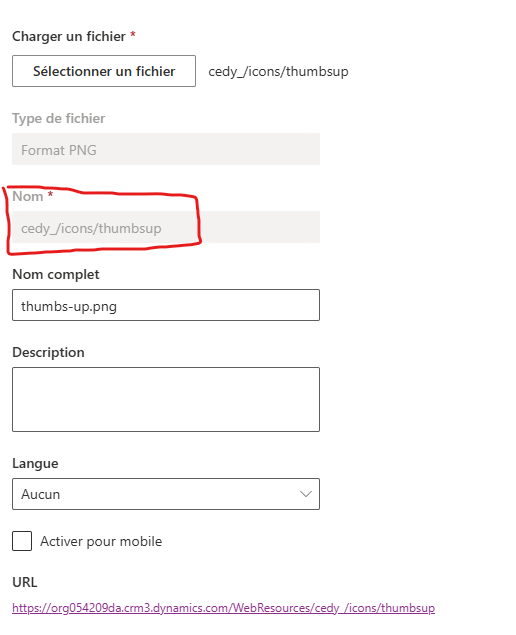Click the URL heading label
Viewport: 516px width, 635px height.
click(25, 582)
